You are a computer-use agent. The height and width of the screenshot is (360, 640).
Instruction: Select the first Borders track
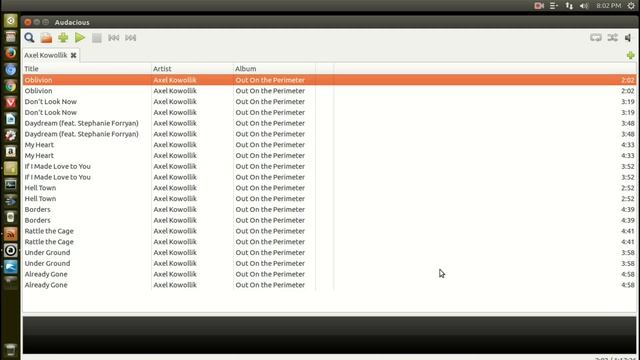(x=329, y=209)
